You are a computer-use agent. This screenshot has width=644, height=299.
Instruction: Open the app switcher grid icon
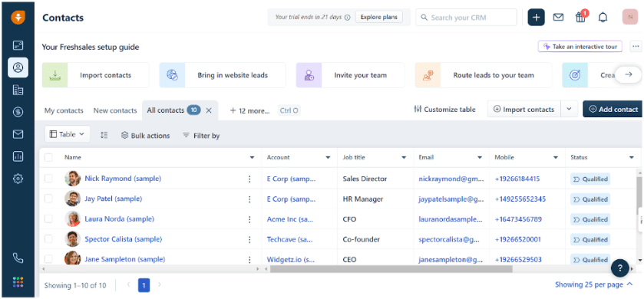pyautogui.click(x=18, y=282)
